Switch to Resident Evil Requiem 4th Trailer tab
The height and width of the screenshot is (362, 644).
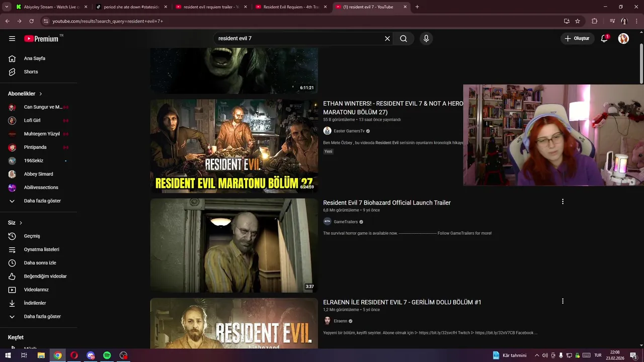290,7
